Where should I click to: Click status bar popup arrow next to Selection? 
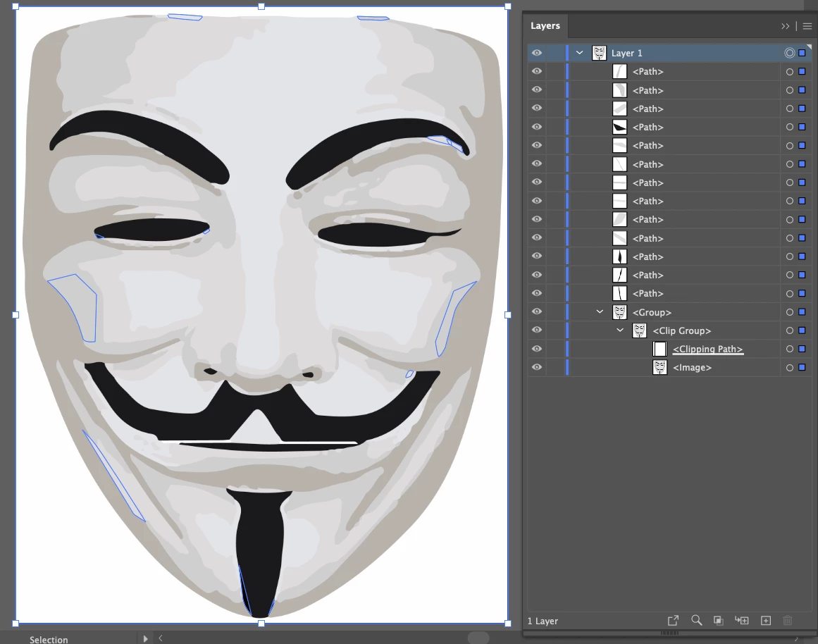pyautogui.click(x=145, y=638)
